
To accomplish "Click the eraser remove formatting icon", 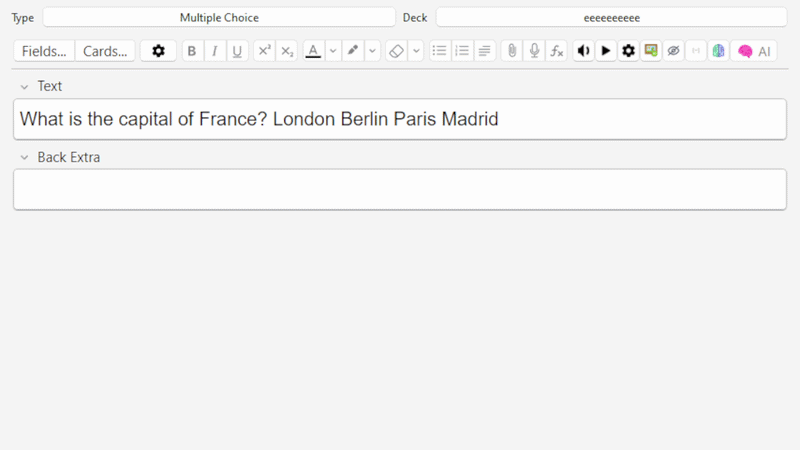I will [396, 51].
